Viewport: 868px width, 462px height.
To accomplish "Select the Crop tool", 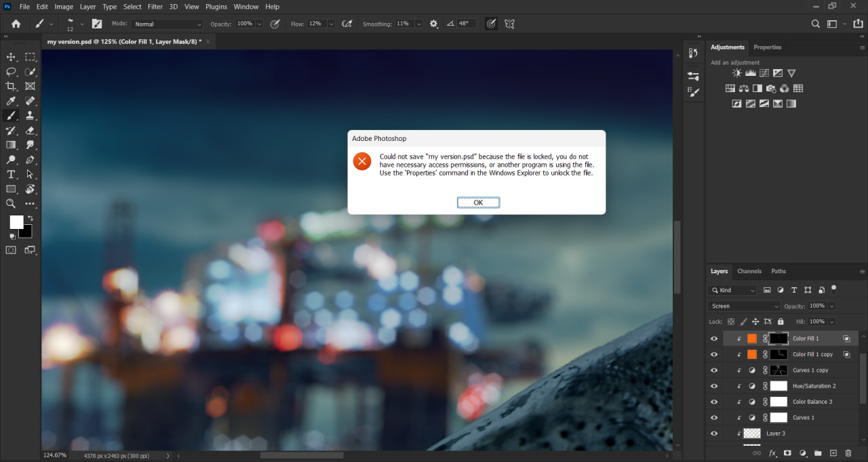I will tap(11, 86).
